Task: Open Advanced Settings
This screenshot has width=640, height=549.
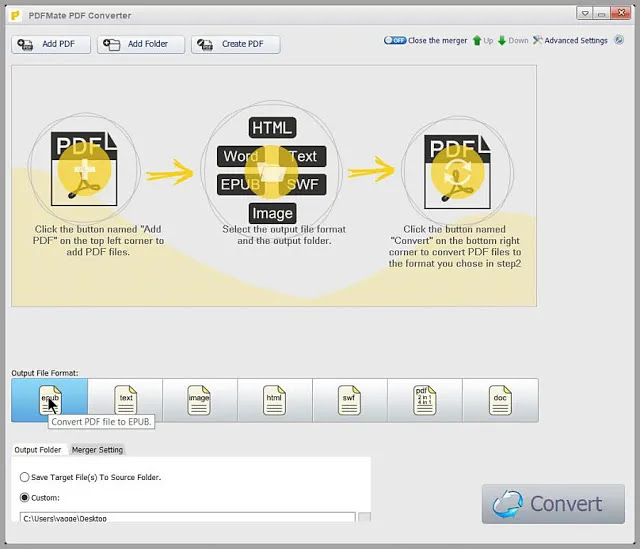Action: [x=570, y=40]
